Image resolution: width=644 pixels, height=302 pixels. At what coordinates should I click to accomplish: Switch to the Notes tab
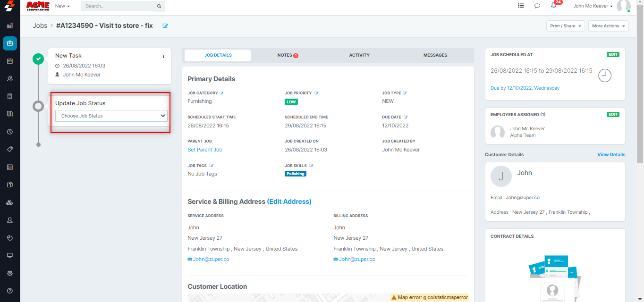pos(287,55)
